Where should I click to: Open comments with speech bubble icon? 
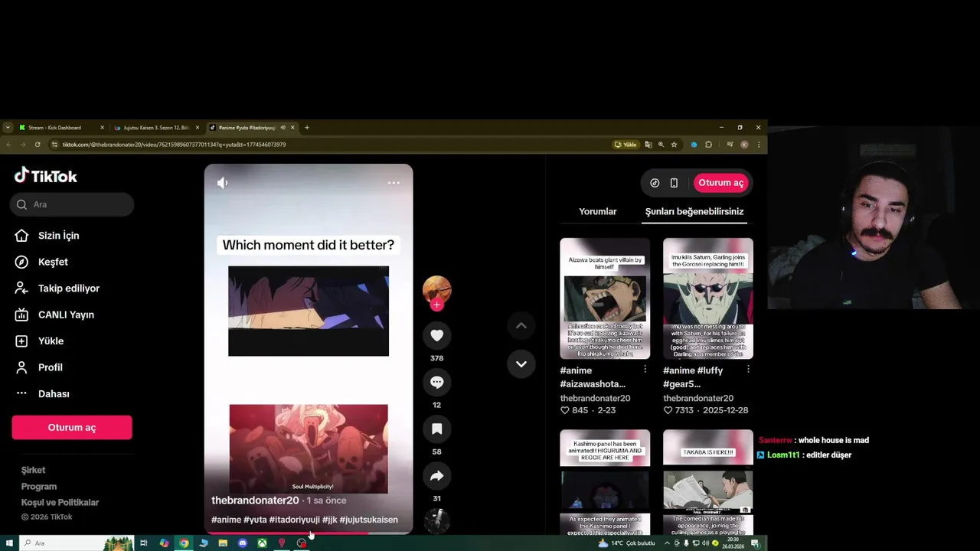tap(437, 382)
